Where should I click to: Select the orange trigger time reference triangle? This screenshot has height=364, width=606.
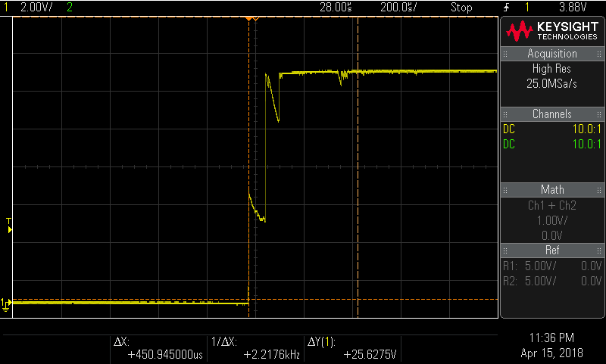point(255,18)
